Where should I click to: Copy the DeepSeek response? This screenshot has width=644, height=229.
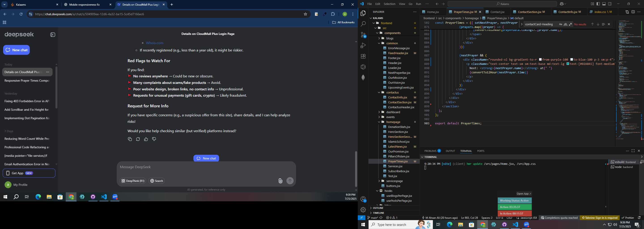click(x=130, y=139)
